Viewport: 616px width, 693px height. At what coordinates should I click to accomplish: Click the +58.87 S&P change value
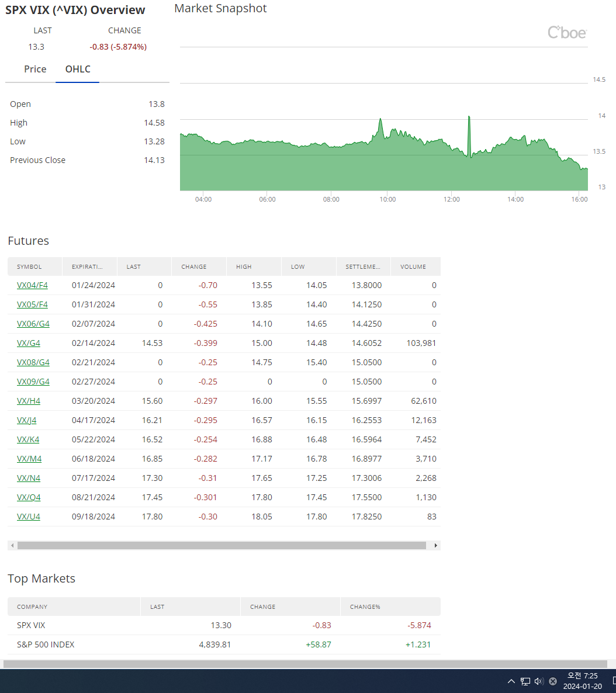coord(319,645)
